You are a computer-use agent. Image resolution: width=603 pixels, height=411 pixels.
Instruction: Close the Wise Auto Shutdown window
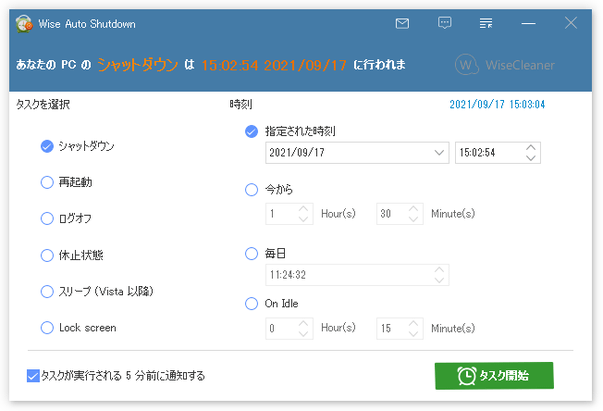coord(571,23)
